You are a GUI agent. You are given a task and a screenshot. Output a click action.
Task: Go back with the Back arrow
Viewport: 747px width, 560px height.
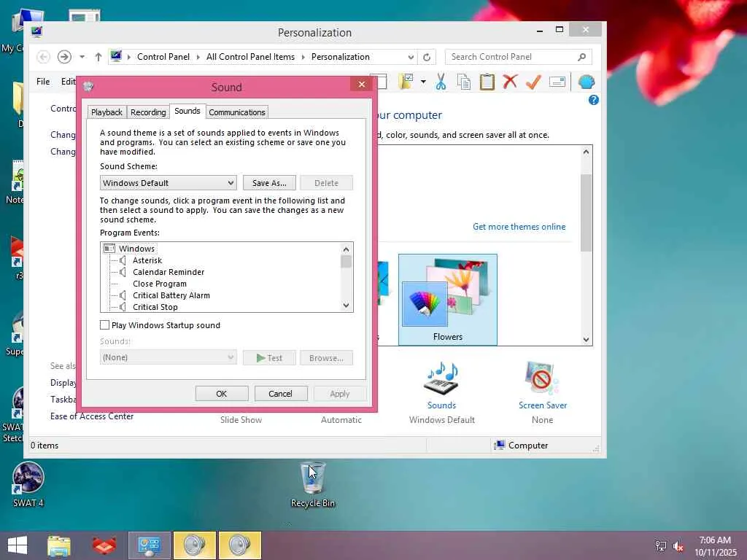(43, 57)
